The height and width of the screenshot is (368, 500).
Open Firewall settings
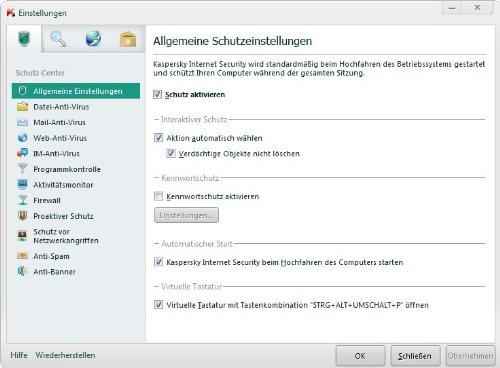coord(47,200)
